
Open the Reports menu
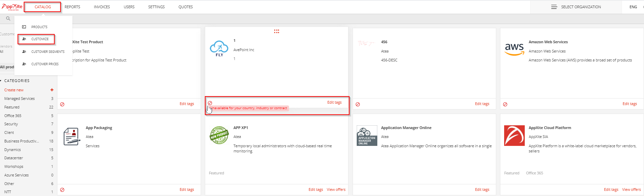(x=73, y=7)
